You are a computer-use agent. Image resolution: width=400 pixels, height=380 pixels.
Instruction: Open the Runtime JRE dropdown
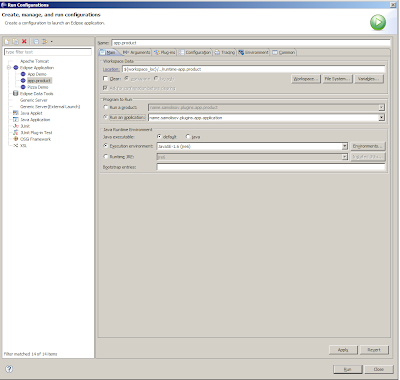(x=345, y=157)
